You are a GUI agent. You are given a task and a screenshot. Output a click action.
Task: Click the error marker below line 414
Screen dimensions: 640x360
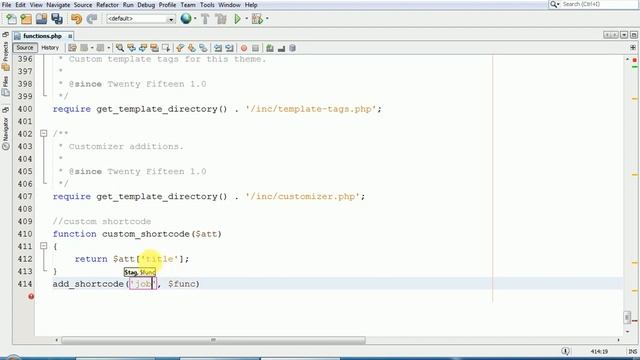click(31, 296)
